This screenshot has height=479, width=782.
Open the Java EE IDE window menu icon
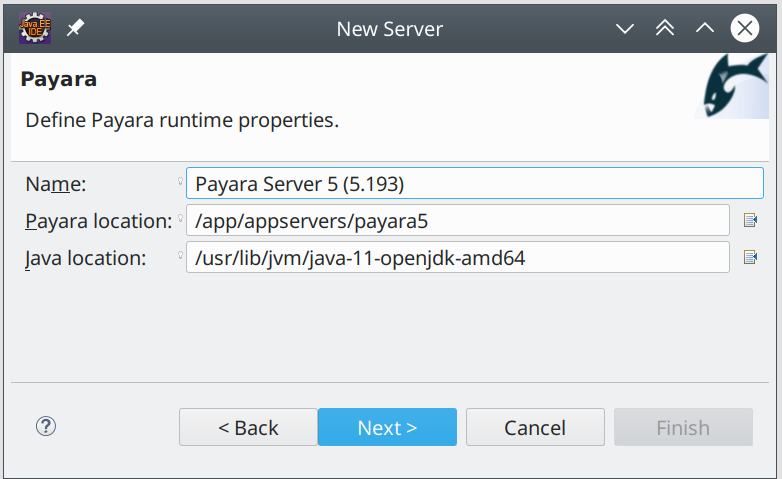[x=35, y=28]
